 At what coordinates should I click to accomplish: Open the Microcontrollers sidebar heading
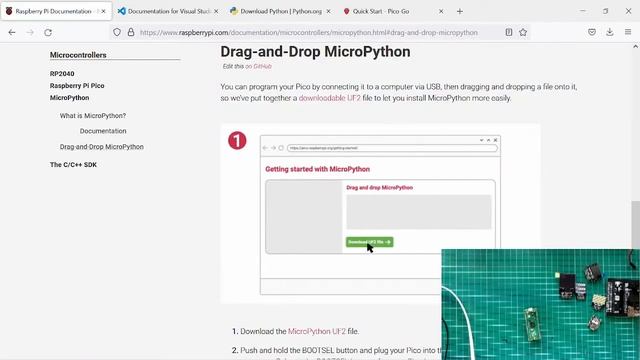tap(78, 55)
